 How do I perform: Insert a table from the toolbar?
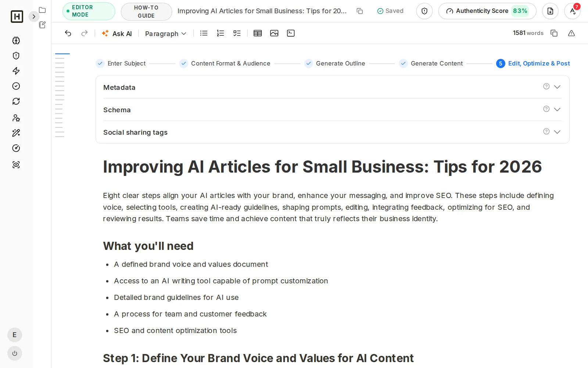click(258, 33)
